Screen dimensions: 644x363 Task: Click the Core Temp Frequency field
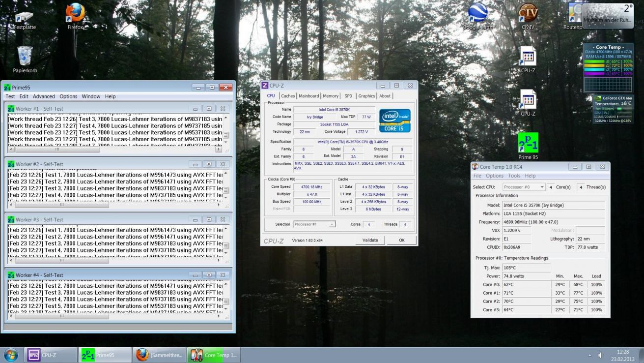tap(554, 222)
